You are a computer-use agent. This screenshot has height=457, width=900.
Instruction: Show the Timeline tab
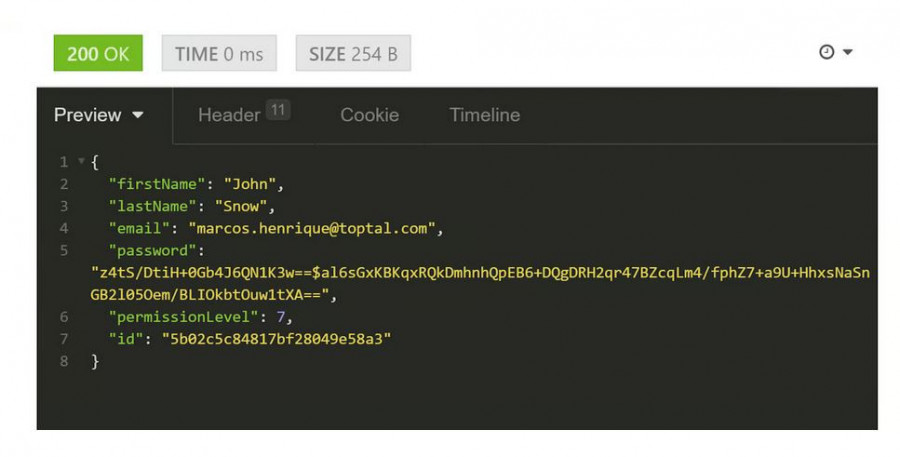(484, 115)
